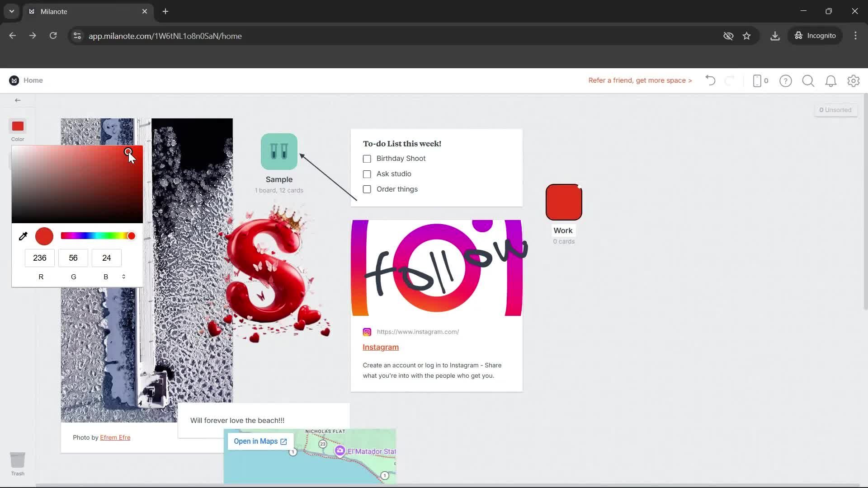Click the Help question mark icon
The image size is (868, 488).
786,81
